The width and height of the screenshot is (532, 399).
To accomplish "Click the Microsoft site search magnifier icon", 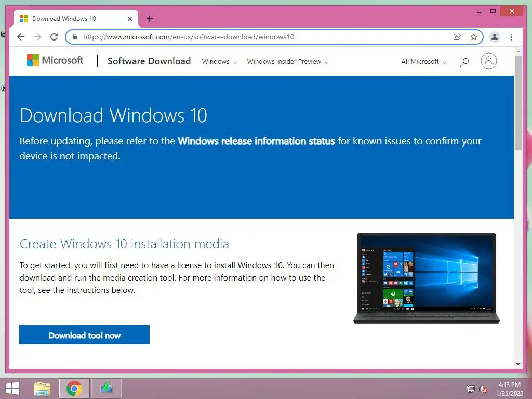I will click(x=464, y=62).
